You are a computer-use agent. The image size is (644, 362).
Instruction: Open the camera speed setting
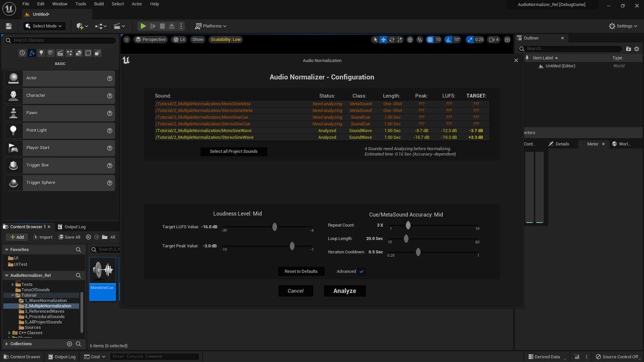tap(494, 39)
